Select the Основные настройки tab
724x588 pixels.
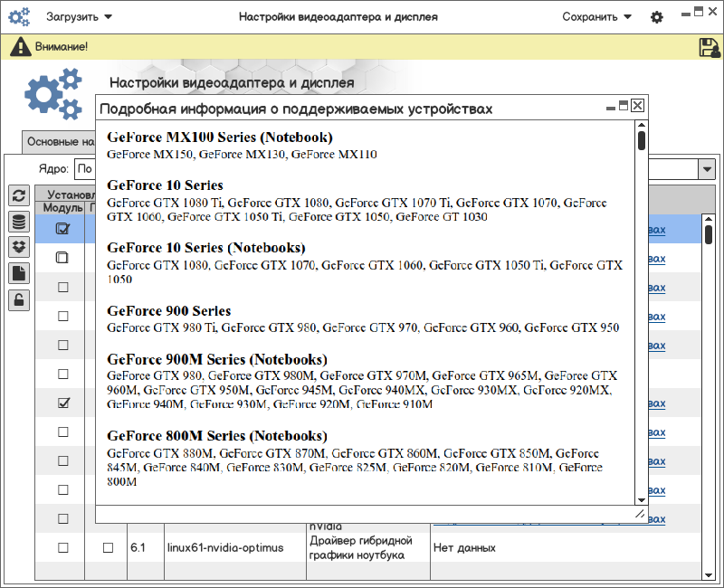[x=60, y=142]
